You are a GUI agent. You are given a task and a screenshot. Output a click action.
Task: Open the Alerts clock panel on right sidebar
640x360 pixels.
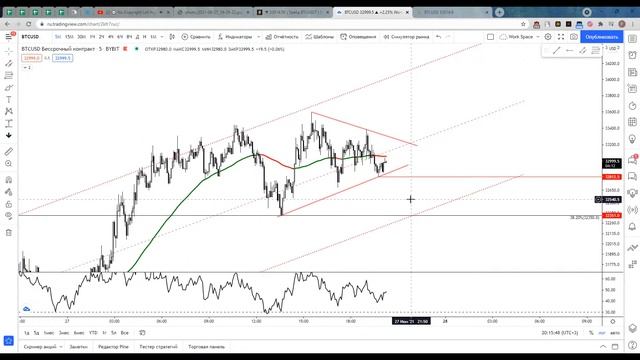[x=632, y=55]
